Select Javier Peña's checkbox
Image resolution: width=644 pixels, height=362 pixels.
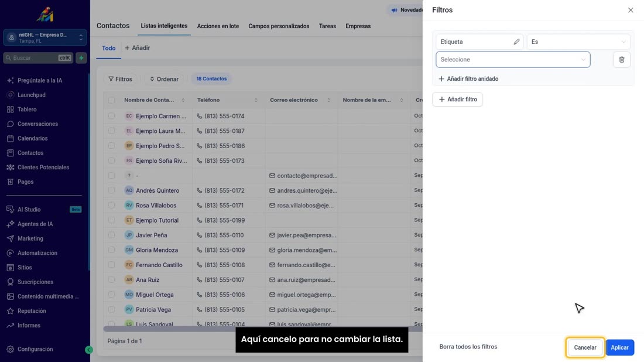tap(111, 235)
